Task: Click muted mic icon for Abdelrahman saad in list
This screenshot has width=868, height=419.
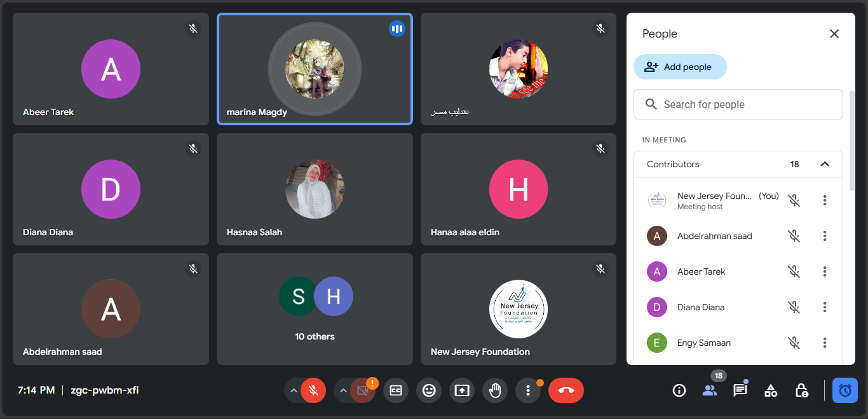Action: 794,236
